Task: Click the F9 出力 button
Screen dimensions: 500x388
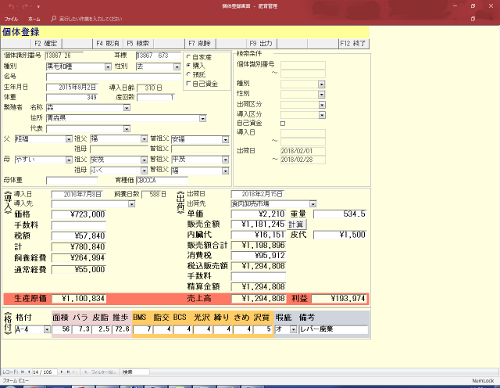Action: coord(261,43)
